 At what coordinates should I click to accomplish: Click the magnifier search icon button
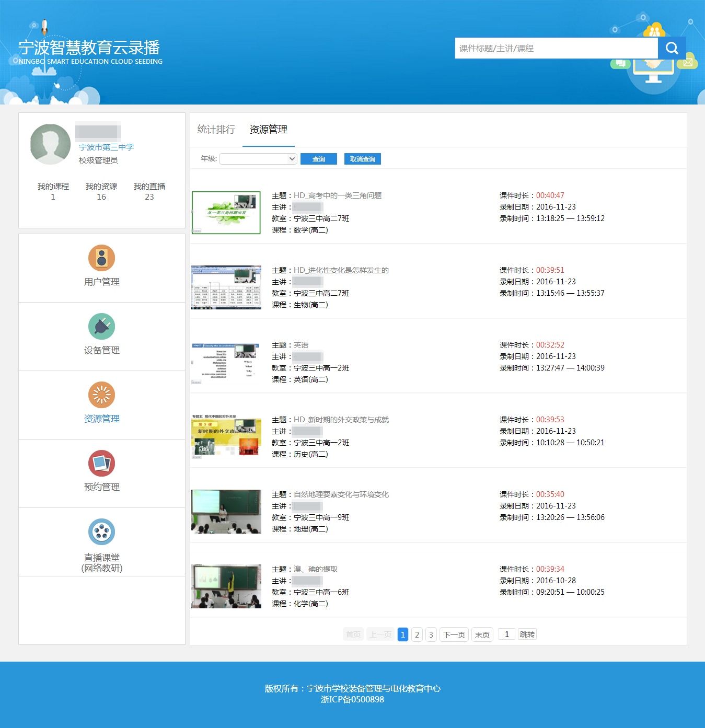[672, 48]
